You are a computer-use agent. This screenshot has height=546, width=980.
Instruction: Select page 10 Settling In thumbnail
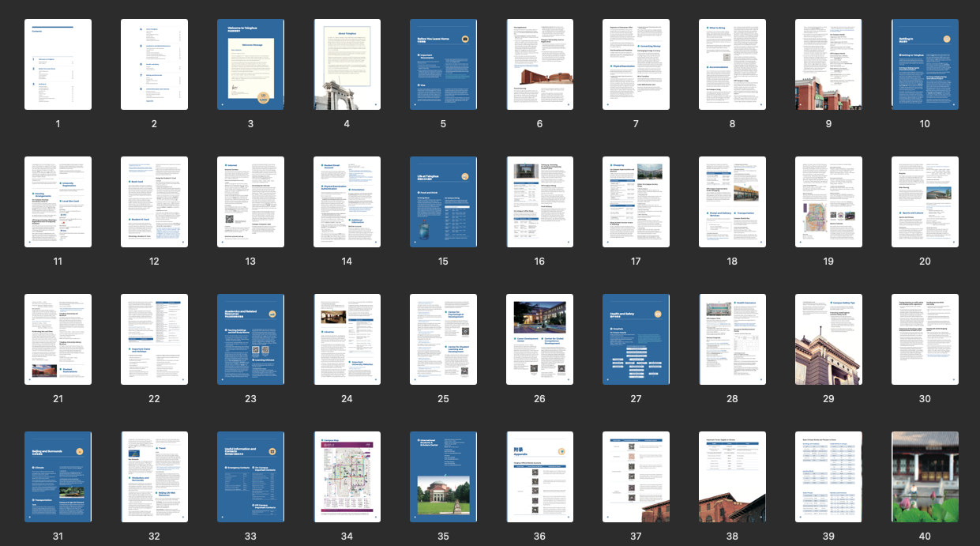point(925,65)
